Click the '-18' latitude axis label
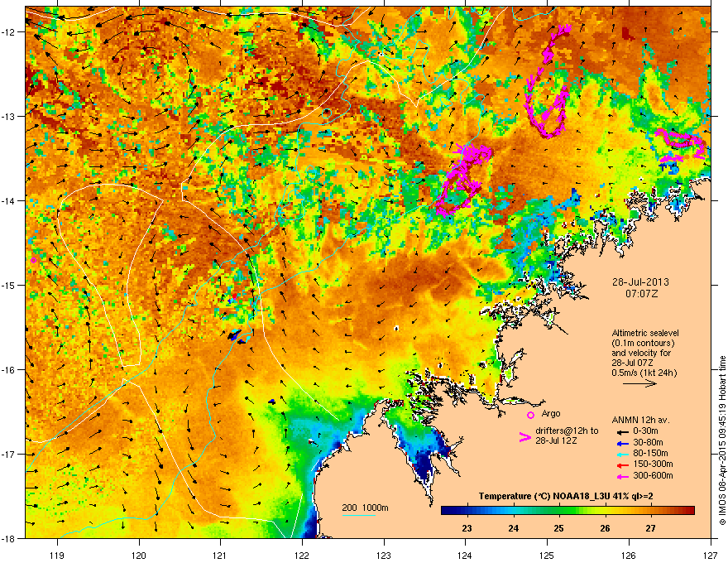This screenshot has width=728, height=563. tap(8, 538)
